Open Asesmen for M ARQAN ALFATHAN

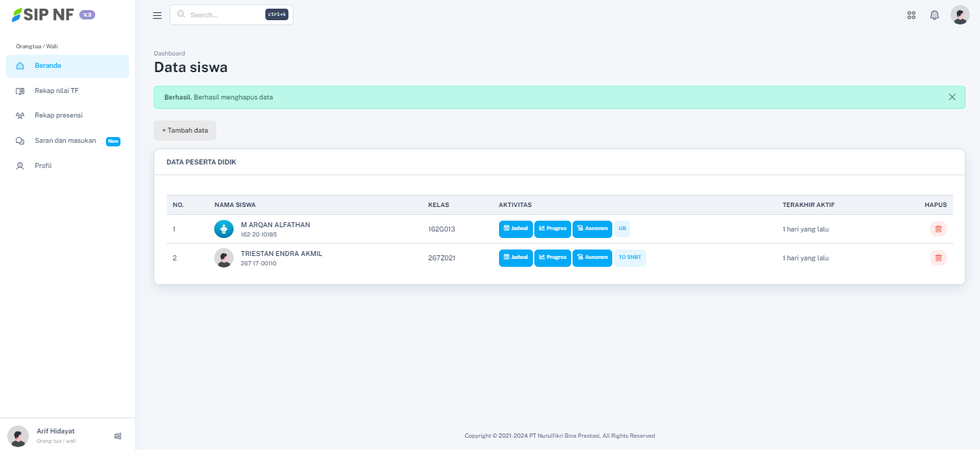(x=592, y=229)
